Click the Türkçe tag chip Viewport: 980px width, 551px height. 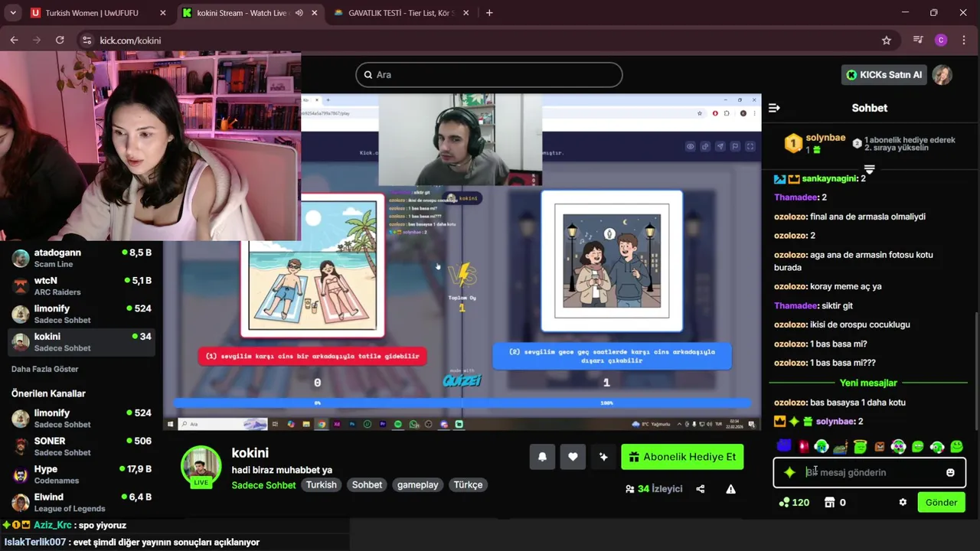[468, 484]
